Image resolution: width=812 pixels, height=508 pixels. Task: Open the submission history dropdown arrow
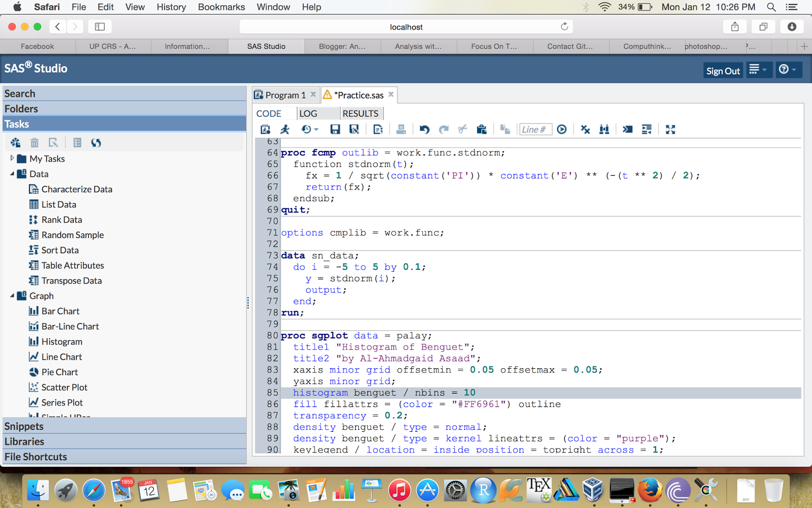point(316,130)
